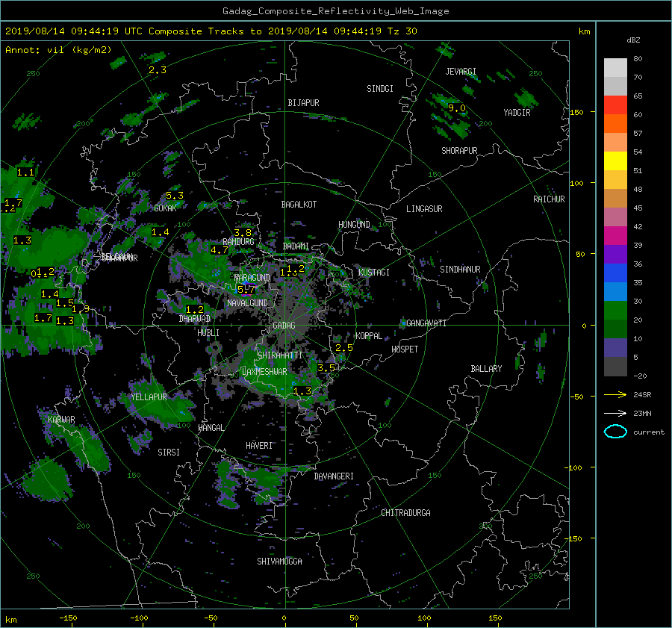Screen dimensions: 672x628
Task: Click the dark gray 5 to -20 dBZ swatch
Action: 615,367
